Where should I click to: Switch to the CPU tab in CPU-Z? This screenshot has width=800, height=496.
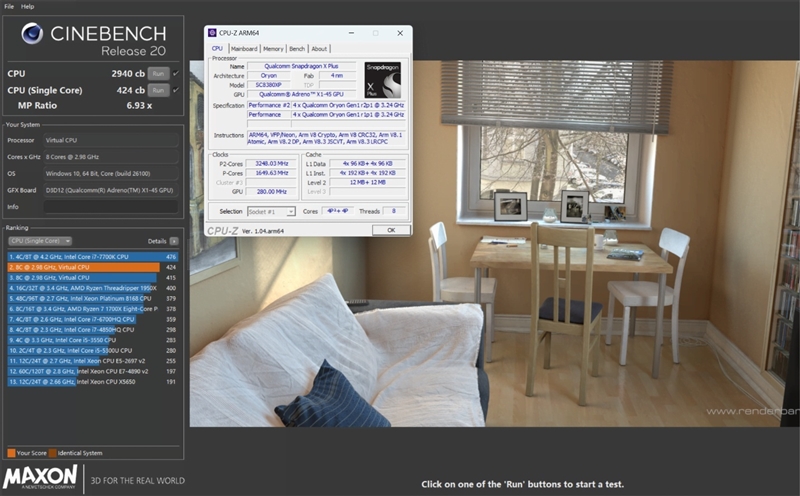coord(217,48)
